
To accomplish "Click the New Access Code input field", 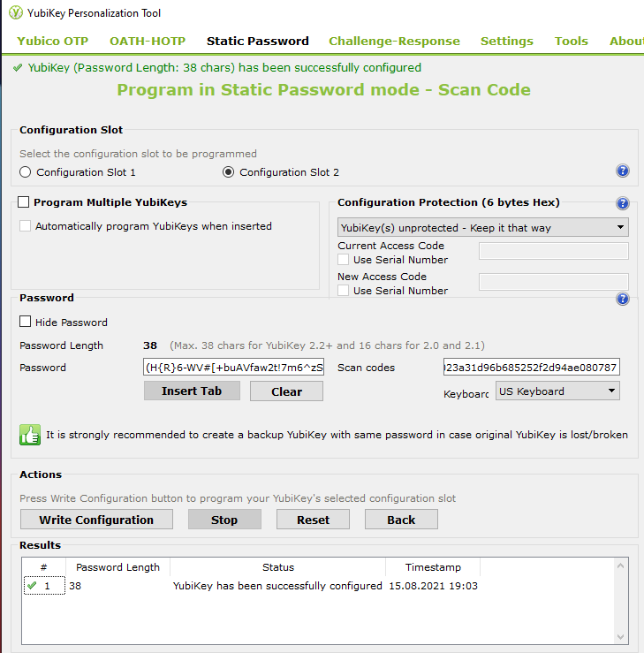I will (554, 282).
